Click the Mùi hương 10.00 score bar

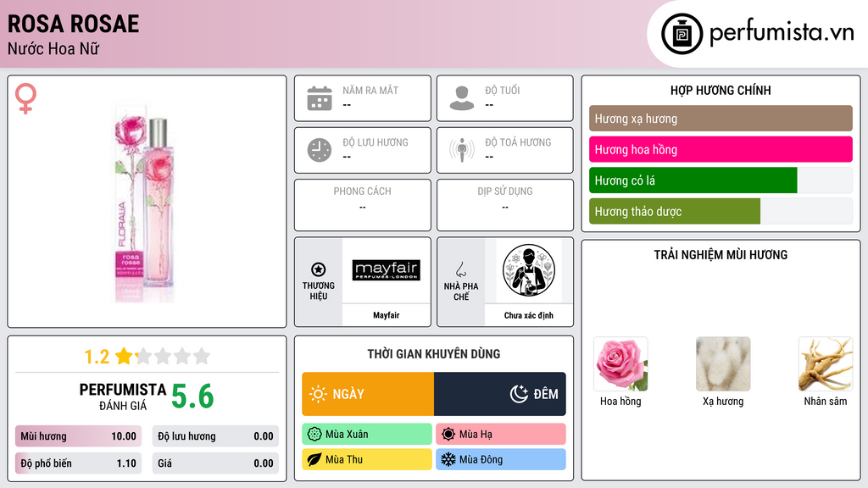pyautogui.click(x=79, y=436)
